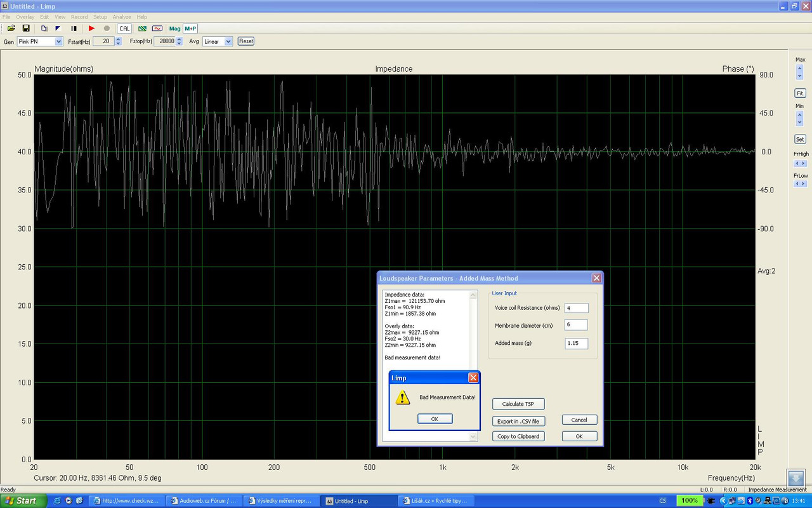812x508 pixels.
Task: Start measurement with the red play icon
Action: [91, 28]
